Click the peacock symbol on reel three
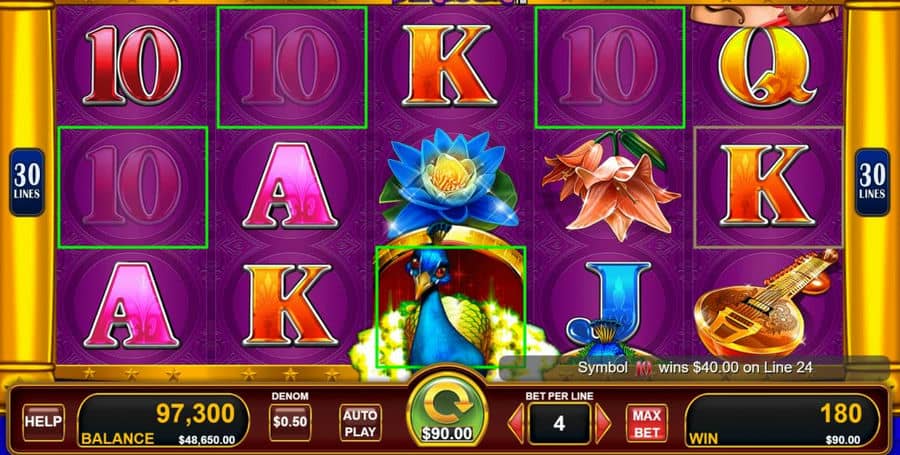Viewport: 900px width, 455px height. pos(450,306)
